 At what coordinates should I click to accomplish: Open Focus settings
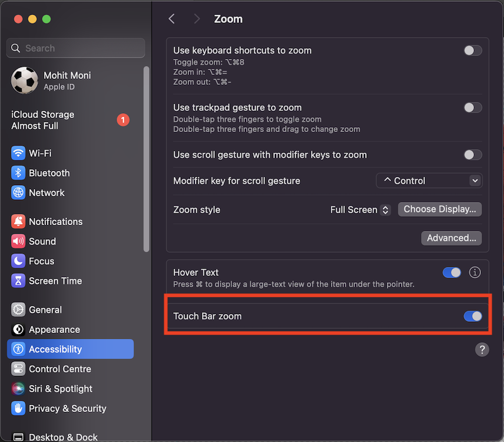pos(40,261)
